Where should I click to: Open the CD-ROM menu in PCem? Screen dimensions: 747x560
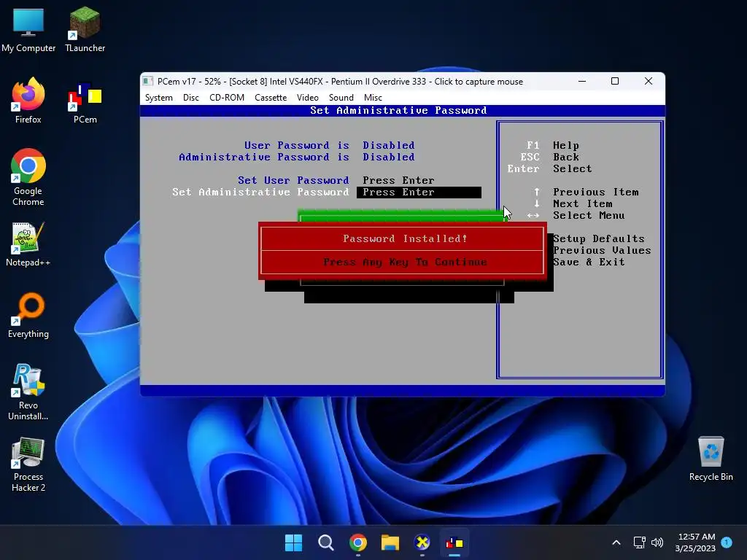(227, 98)
